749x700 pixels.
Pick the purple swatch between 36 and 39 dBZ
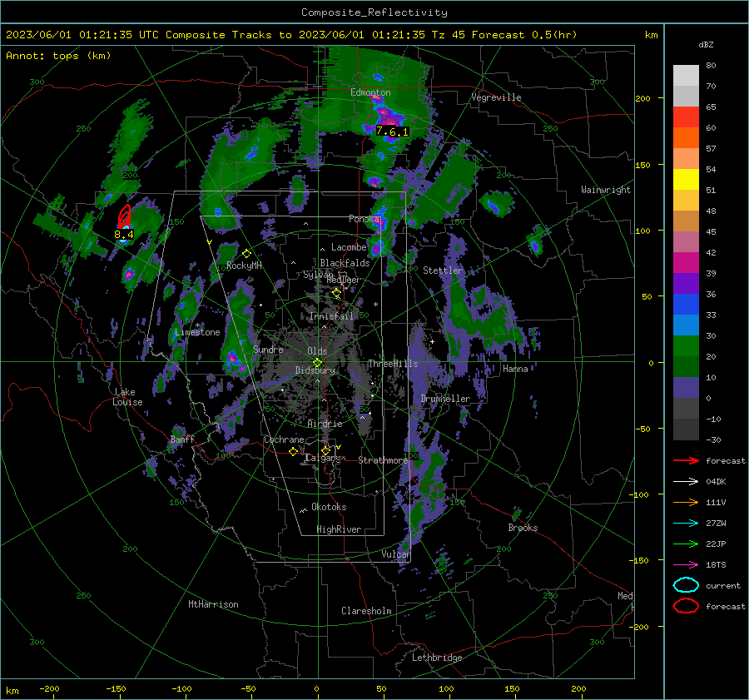click(x=686, y=284)
